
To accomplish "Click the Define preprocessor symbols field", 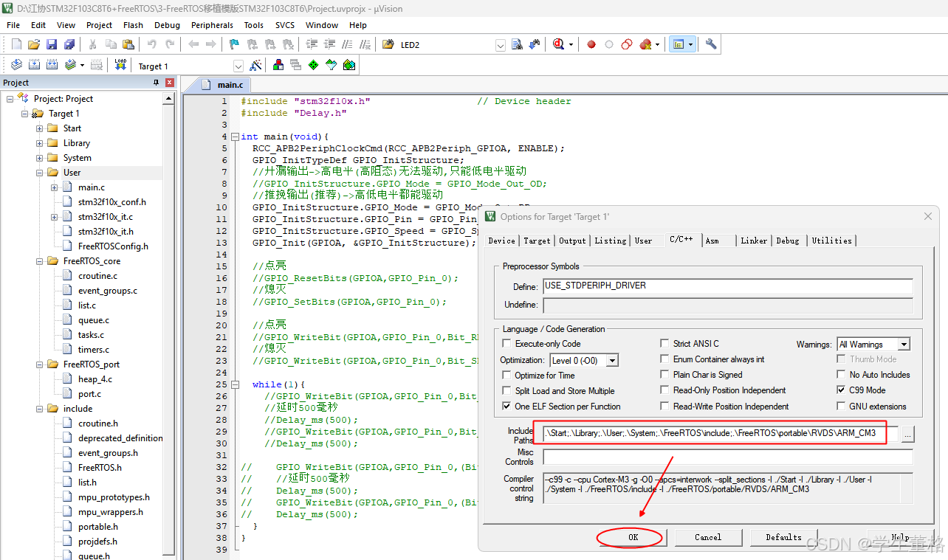I will 728,286.
